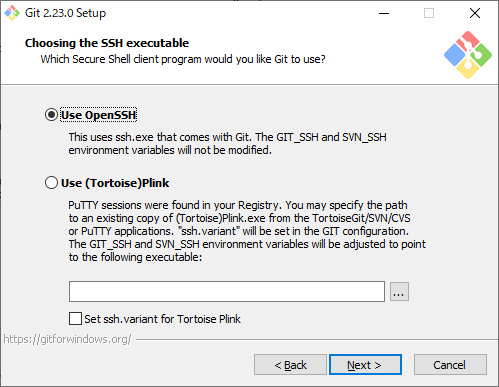Select the Use (Tortoise)Plink radio circle
Viewport: 499px width, 387px height.
point(51,183)
